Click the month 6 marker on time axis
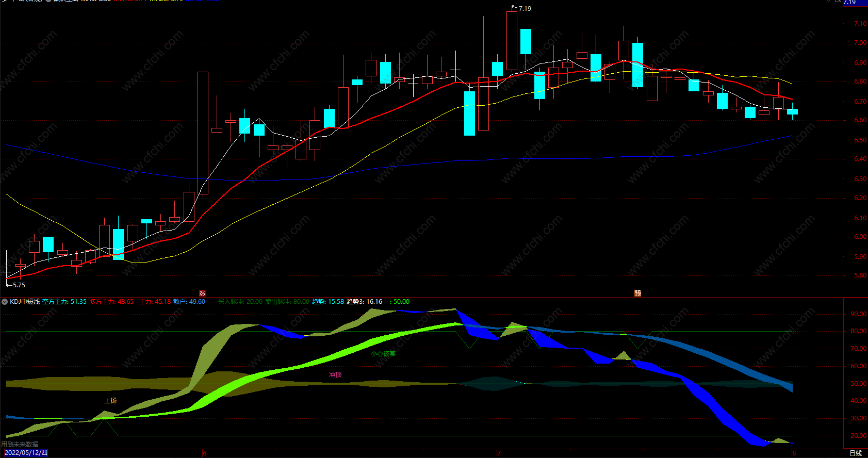868x458 pixels. click(x=204, y=453)
